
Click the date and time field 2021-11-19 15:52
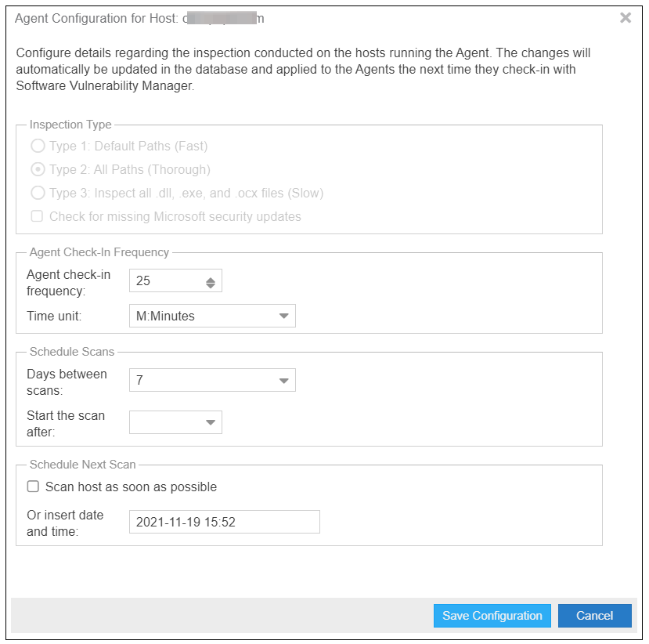pos(224,522)
